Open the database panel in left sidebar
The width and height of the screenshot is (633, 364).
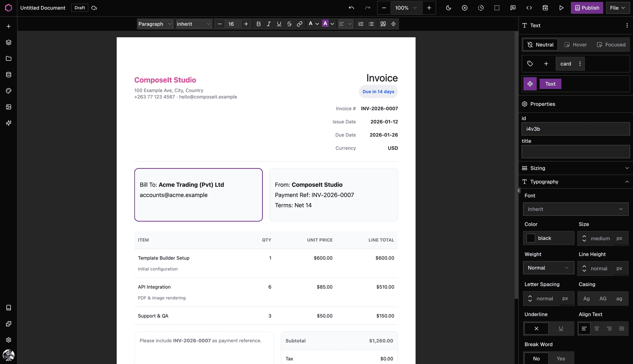[x=8, y=75]
